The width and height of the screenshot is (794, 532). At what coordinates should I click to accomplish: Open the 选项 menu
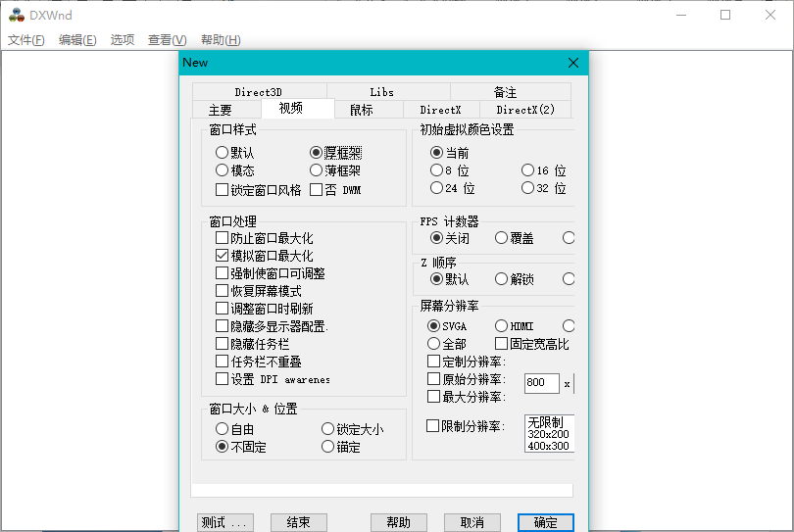123,40
